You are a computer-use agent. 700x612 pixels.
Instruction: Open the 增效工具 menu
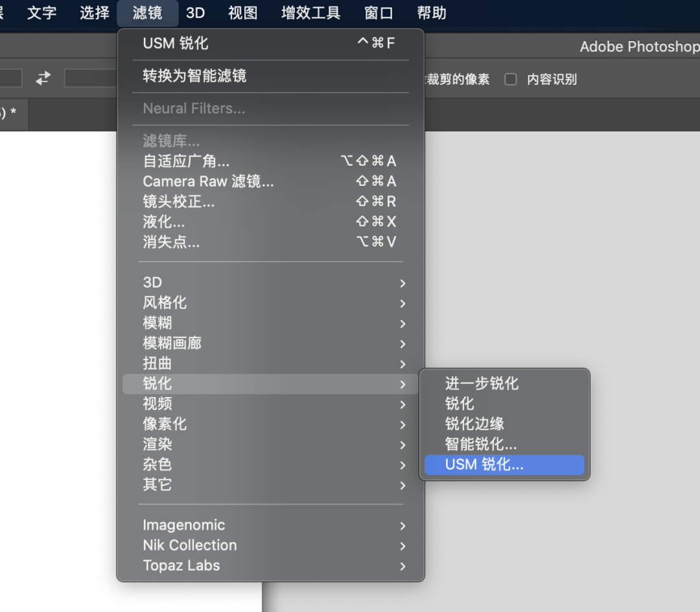tap(310, 12)
